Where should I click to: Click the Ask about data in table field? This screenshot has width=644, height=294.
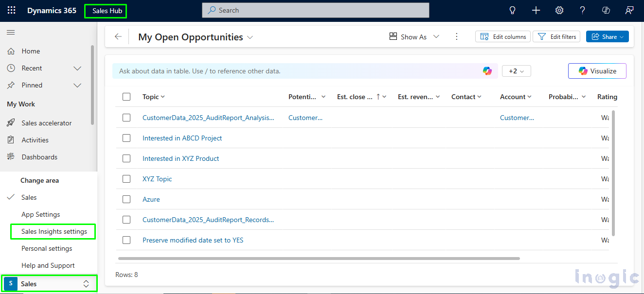tap(304, 71)
